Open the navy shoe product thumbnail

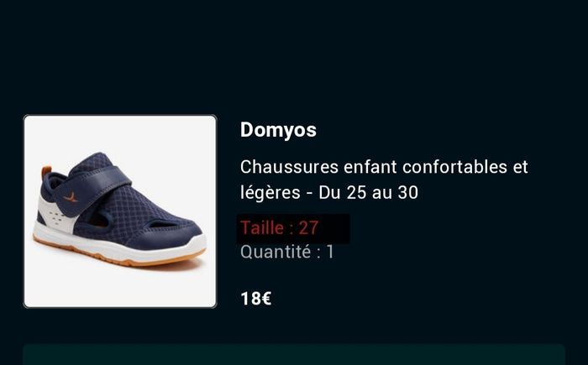pyautogui.click(x=120, y=211)
